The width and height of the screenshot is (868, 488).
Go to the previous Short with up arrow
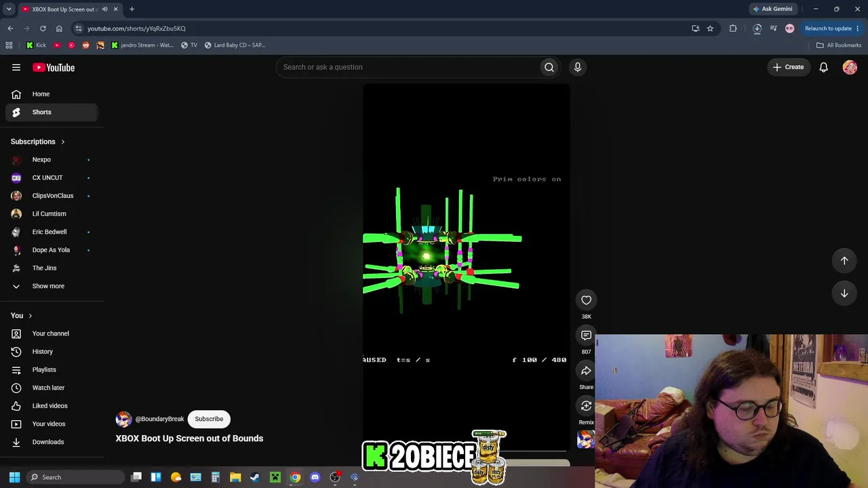844,260
